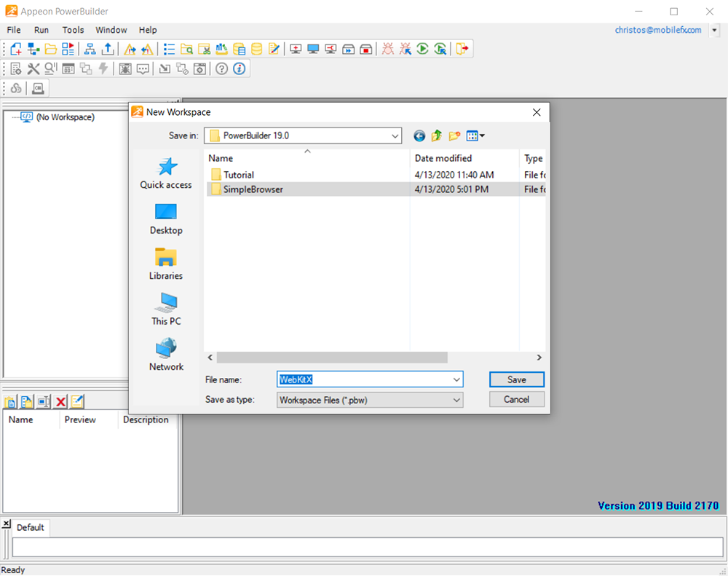Click the Cancel button
The height and width of the screenshot is (576, 728).
(x=517, y=400)
